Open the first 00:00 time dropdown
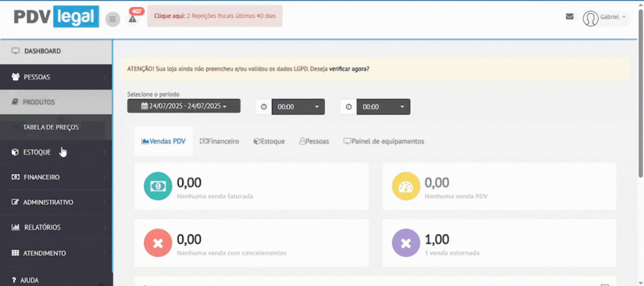 tap(298, 107)
